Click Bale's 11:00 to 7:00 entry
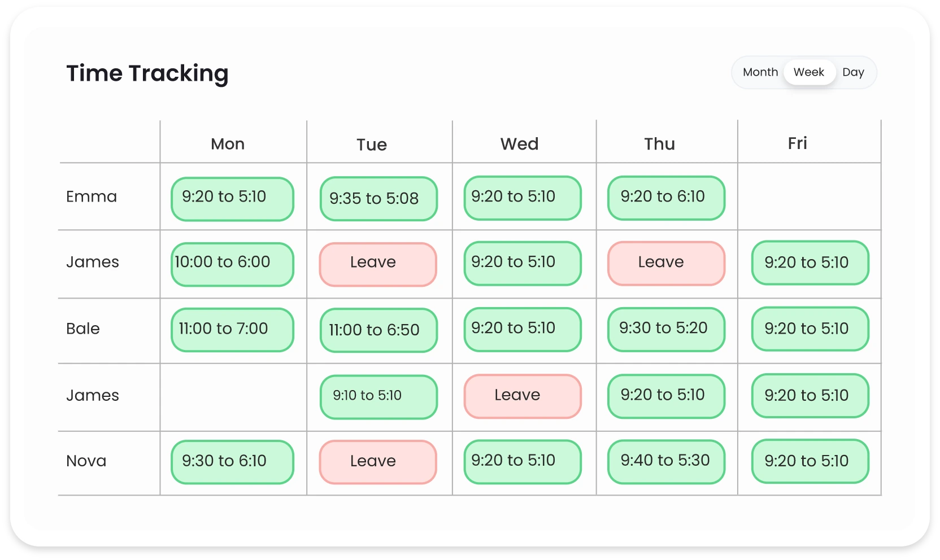The height and width of the screenshot is (560, 940). point(232,330)
